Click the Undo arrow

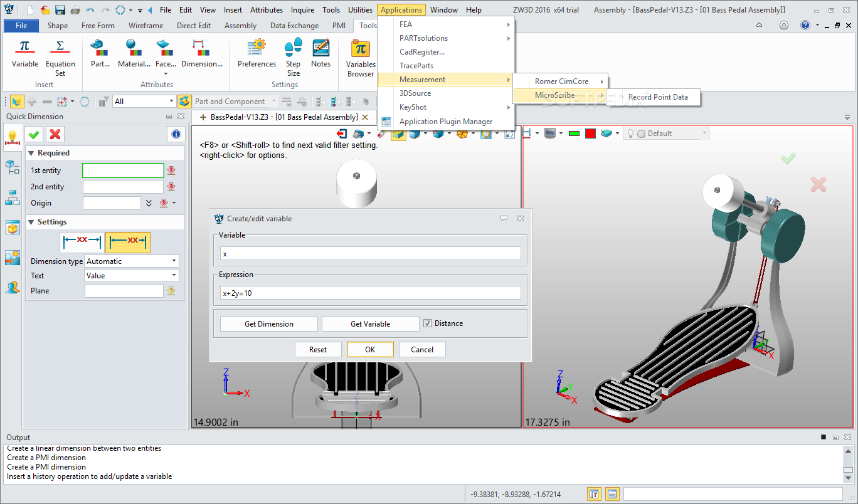[90, 10]
